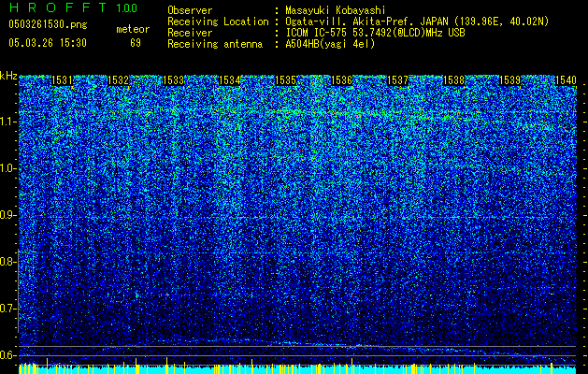This screenshot has width=588, height=374.
Task: Click the HROFFT 1.0.0 title text
Action: tap(73, 7)
